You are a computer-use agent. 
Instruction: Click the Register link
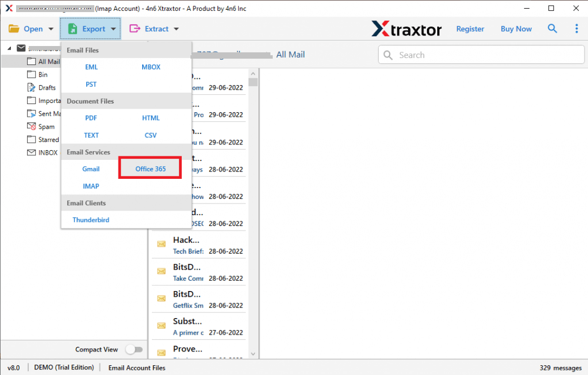pos(470,28)
